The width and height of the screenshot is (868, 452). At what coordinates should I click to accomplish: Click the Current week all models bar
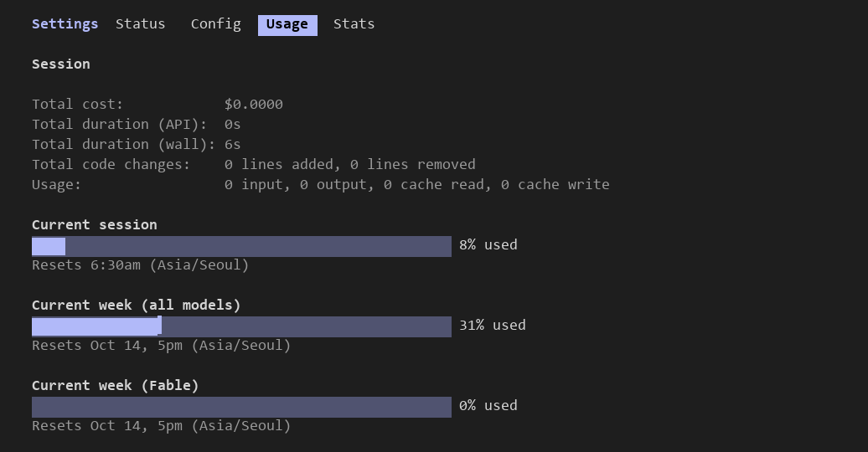tap(241, 326)
